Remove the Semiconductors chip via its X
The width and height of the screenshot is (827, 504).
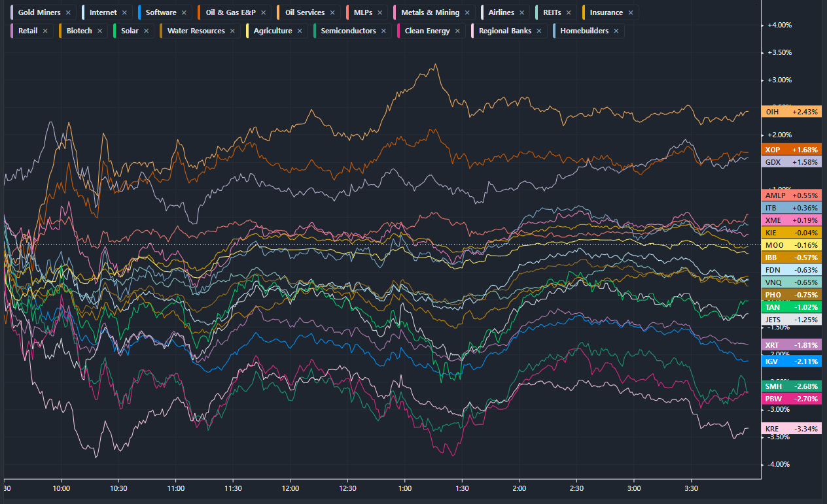pyautogui.click(x=383, y=31)
